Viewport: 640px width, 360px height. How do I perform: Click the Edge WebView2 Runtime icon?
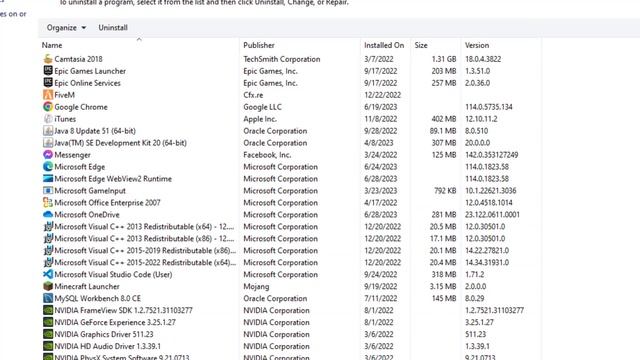click(48, 178)
